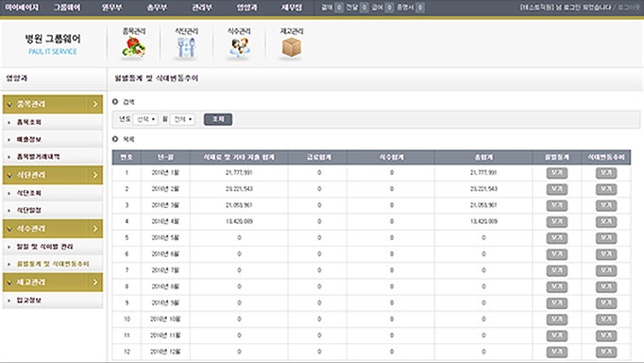Click 식대변동추이 보기 button in row 4
Image resolution: width=644 pixels, height=363 pixels.
[x=606, y=222]
